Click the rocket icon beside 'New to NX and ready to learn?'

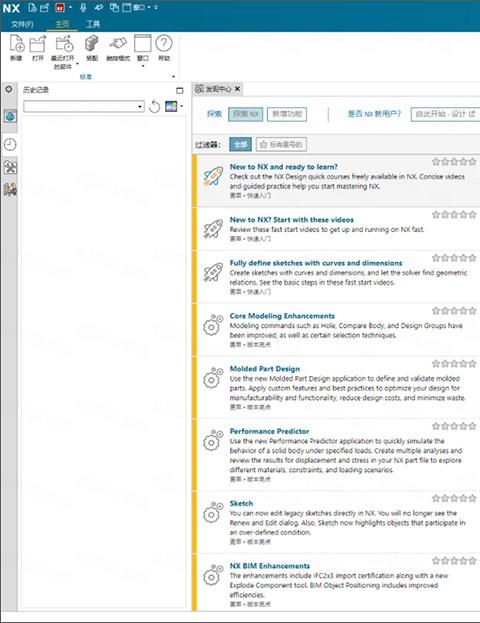click(213, 176)
